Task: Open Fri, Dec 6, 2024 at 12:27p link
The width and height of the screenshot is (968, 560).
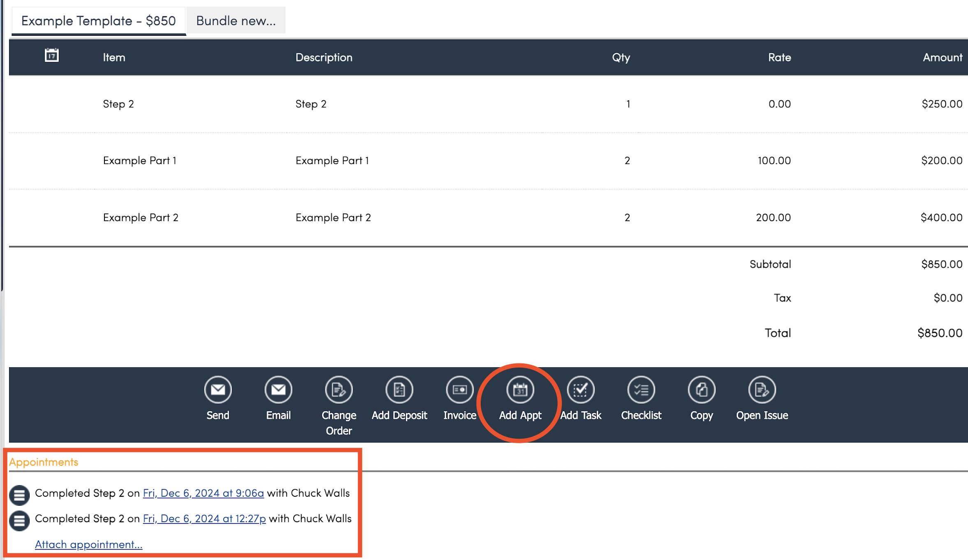Action: [204, 518]
